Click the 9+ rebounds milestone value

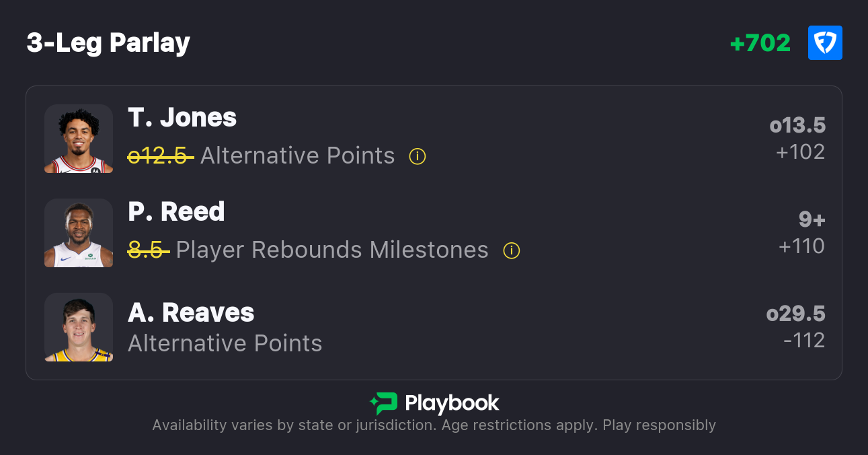812,220
